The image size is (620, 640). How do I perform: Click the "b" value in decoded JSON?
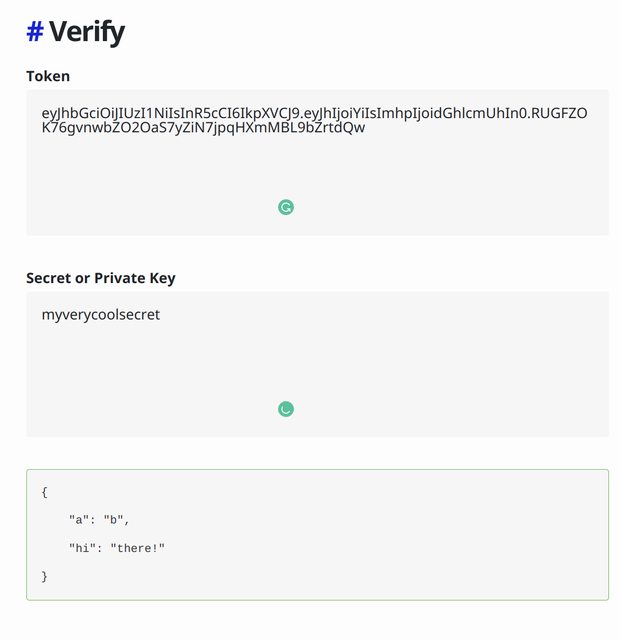pos(113,520)
